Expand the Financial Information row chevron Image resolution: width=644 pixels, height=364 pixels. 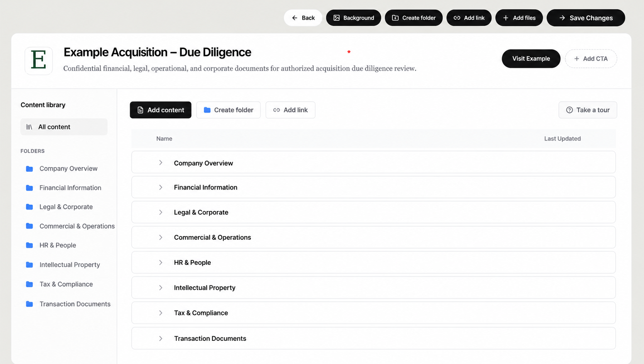click(x=161, y=188)
